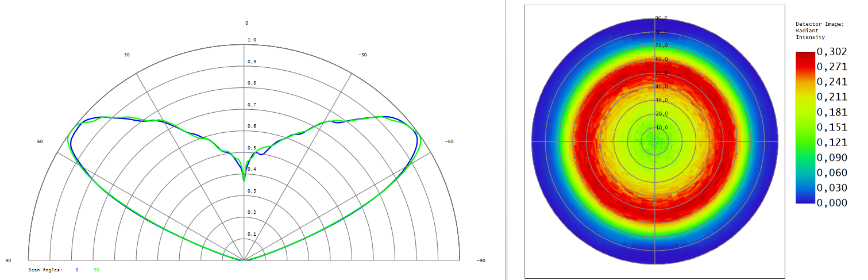The image size is (868, 280).
Task: Click the '0,9' radial label on the polar plot
Action: (x=252, y=62)
